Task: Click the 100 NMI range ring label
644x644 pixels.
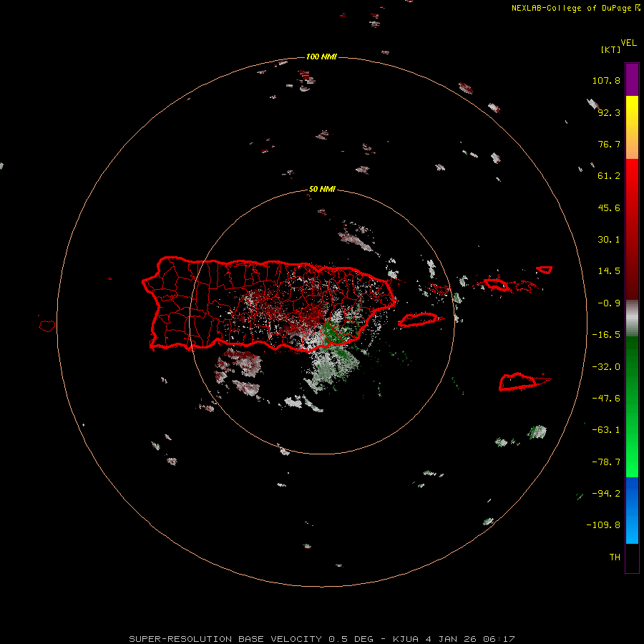Action: (321, 57)
